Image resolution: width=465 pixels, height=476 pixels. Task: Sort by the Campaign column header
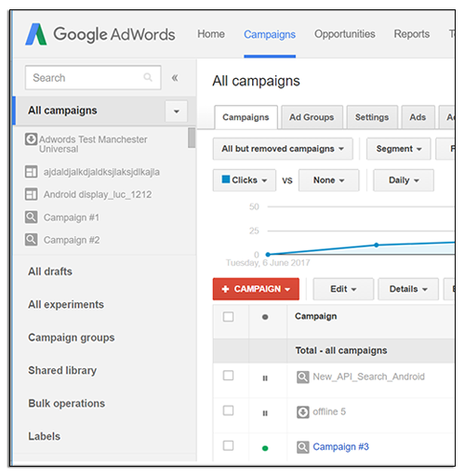315,316
